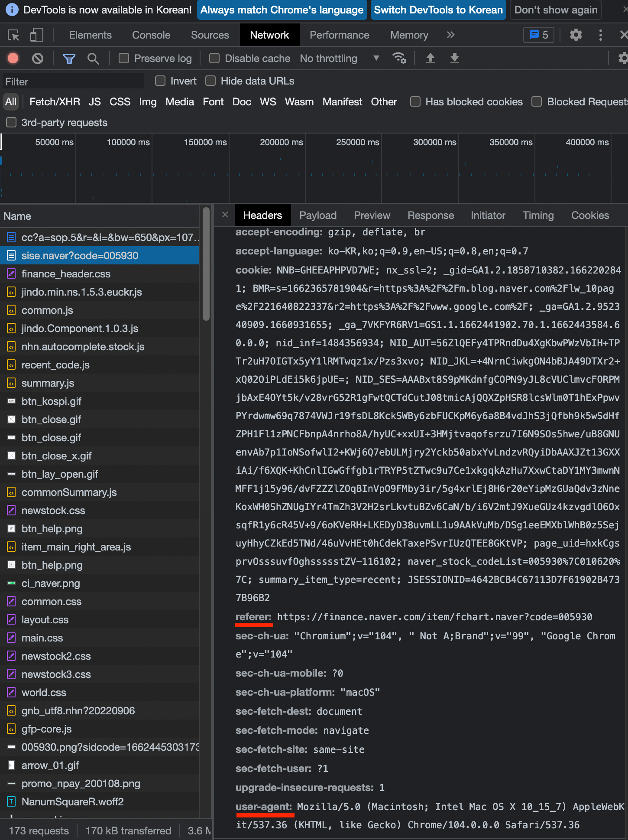This screenshot has width=628, height=840.
Task: Import HAR file upload icon
Action: 431,58
